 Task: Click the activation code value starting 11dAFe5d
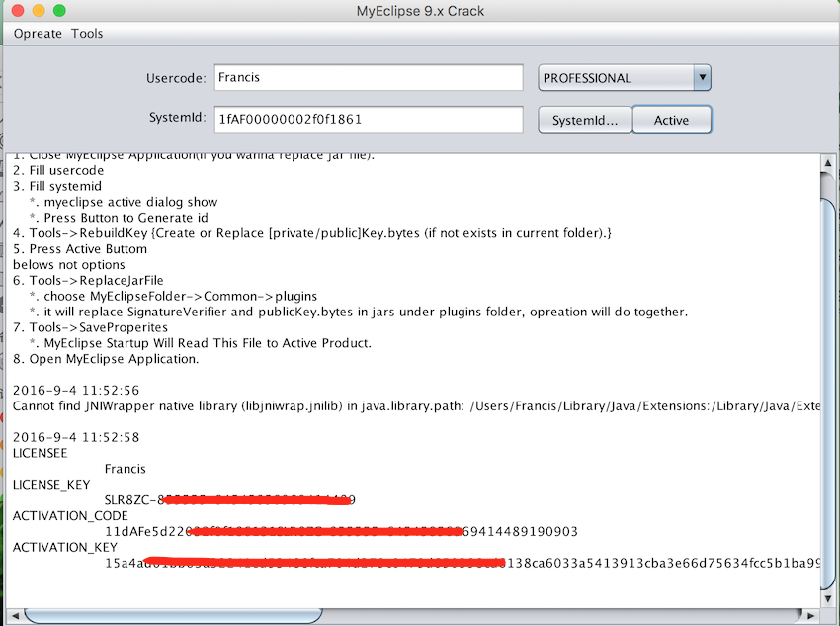[x=341, y=532]
